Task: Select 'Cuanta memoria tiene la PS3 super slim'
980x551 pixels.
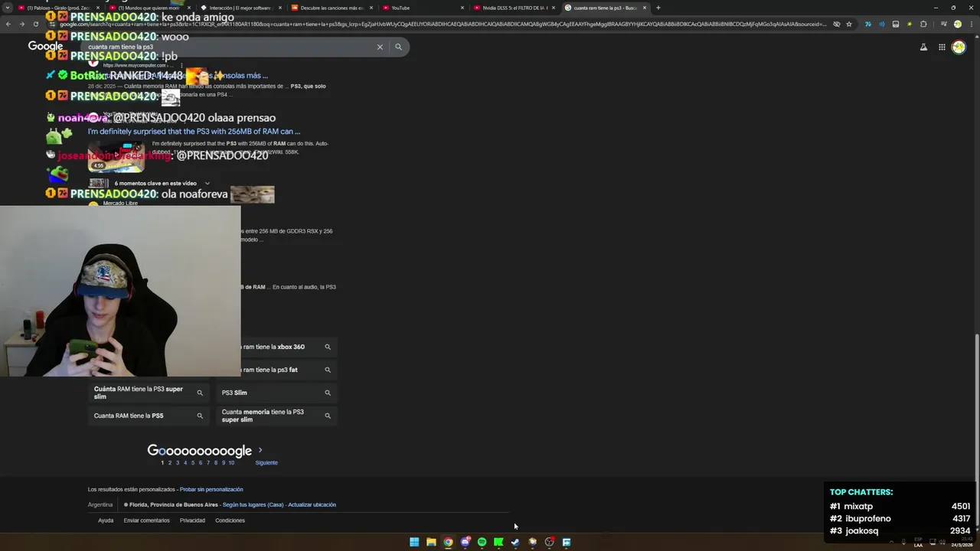Action: 276,416
